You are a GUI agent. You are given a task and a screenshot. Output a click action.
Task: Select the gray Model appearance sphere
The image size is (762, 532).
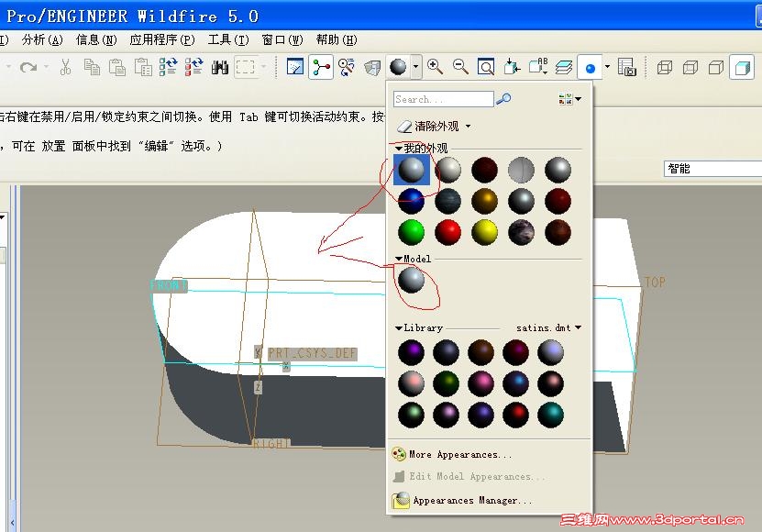point(411,280)
